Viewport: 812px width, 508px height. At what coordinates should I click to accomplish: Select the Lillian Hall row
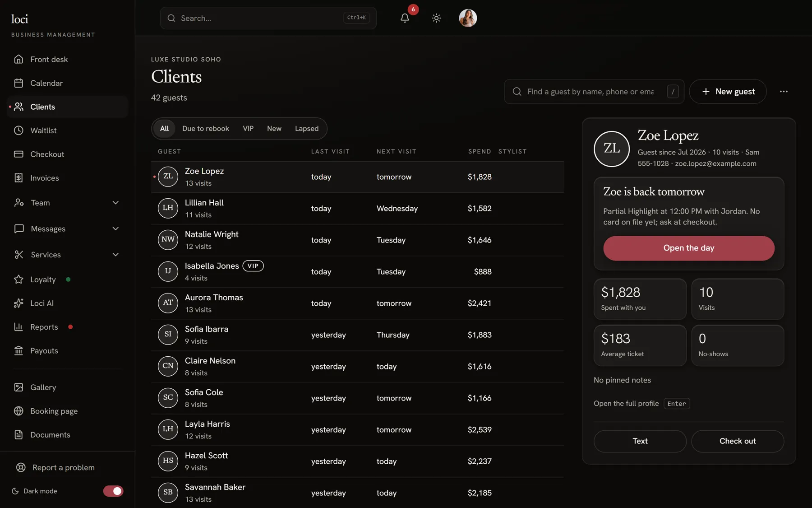(x=357, y=209)
